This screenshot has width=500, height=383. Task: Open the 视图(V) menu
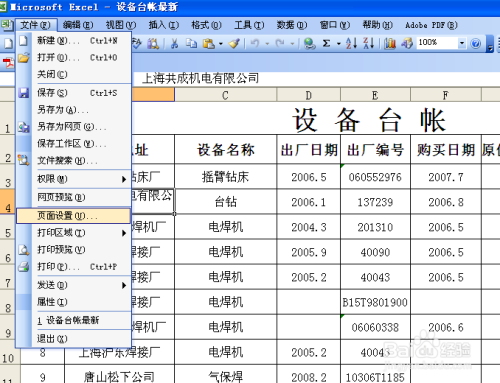click(x=121, y=25)
